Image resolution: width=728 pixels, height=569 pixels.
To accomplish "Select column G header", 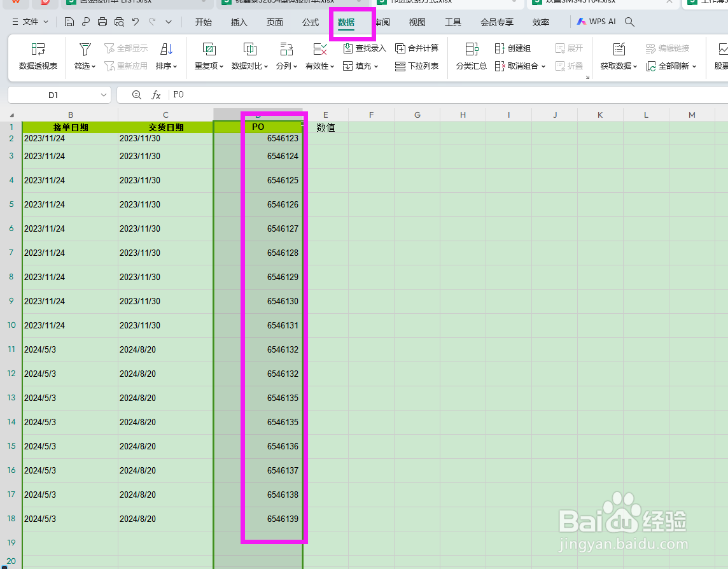I will tap(417, 115).
